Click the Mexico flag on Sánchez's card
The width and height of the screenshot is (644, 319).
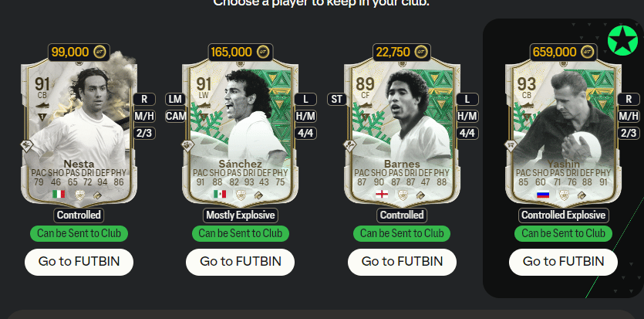pos(219,194)
